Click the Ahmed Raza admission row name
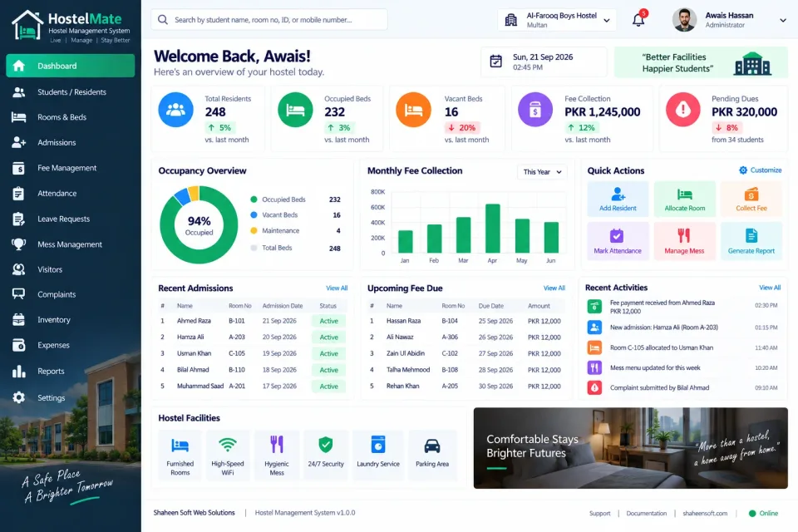The width and height of the screenshot is (798, 532). [194, 321]
